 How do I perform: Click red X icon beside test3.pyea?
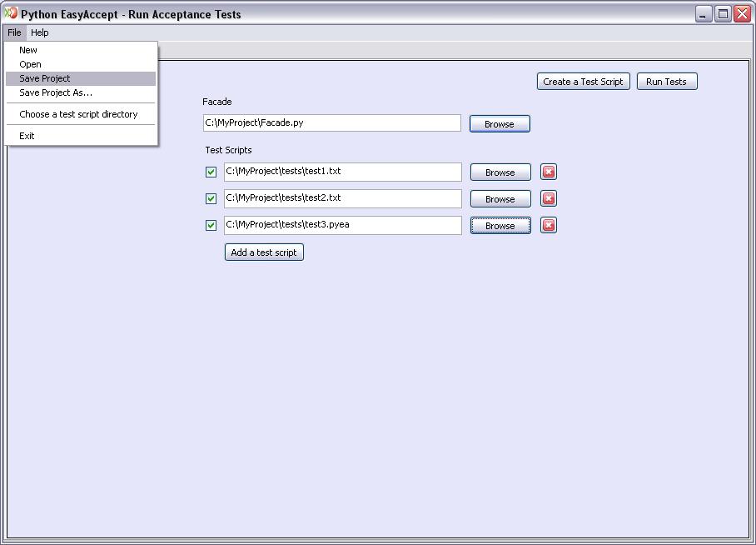pyautogui.click(x=548, y=225)
